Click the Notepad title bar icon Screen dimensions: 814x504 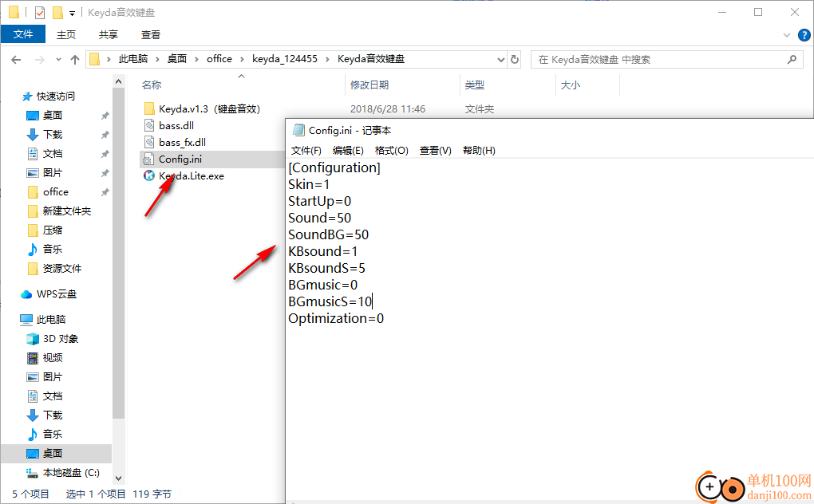298,130
